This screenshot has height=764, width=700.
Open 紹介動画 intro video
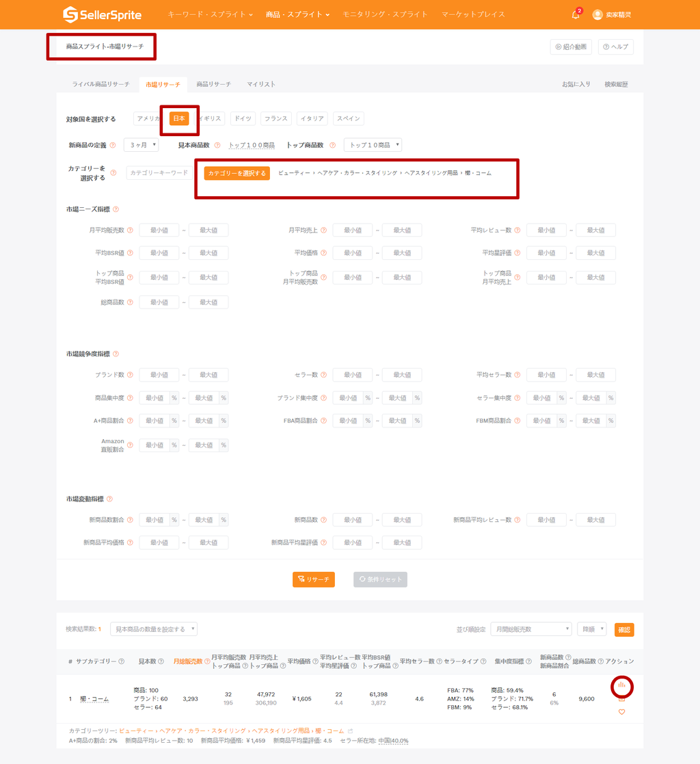tap(571, 47)
